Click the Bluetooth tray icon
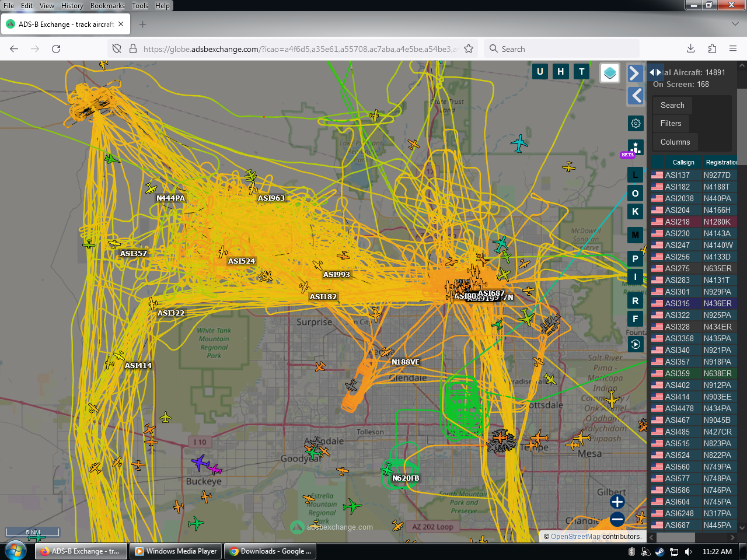This screenshot has width=747, height=560. pos(631,551)
